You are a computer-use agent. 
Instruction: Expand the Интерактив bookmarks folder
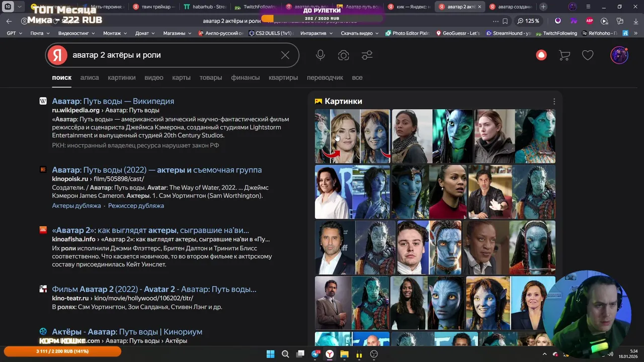(316, 33)
